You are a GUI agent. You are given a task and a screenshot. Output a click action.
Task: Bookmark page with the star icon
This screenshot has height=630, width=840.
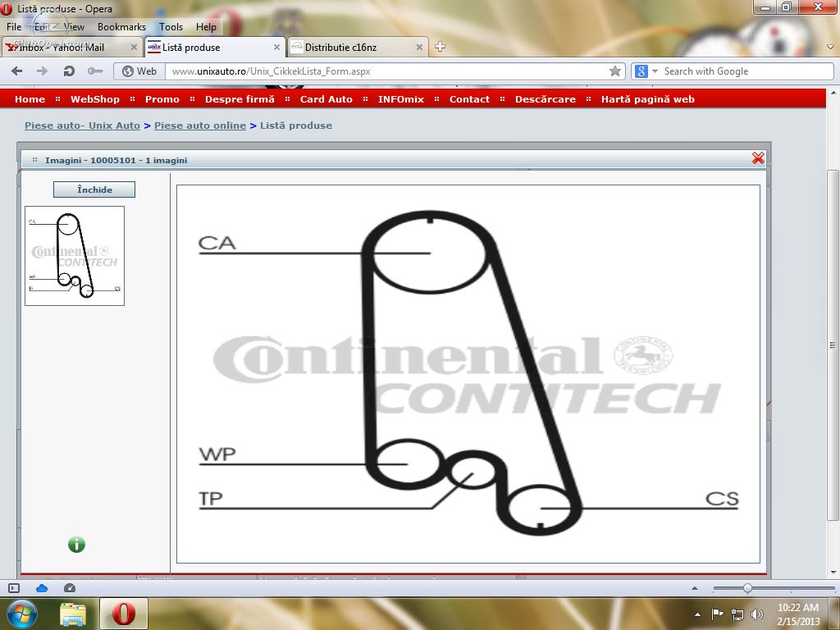point(615,71)
